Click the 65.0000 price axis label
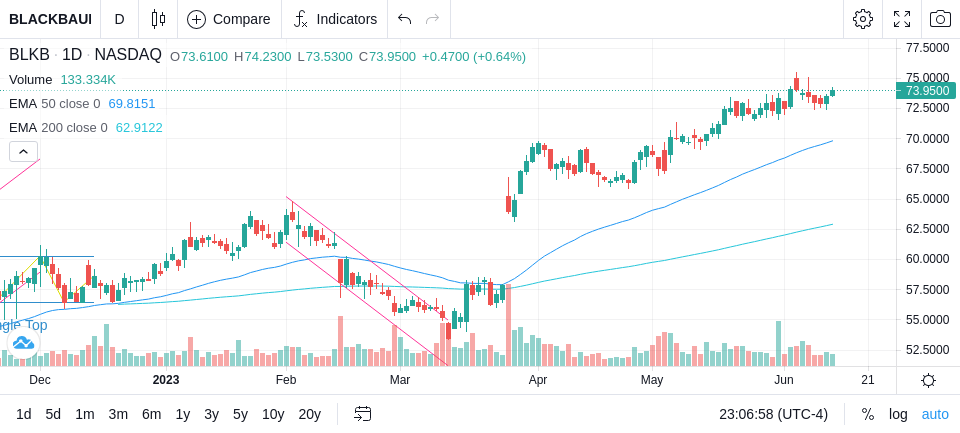Viewport: 960px width, 433px height. point(927,199)
